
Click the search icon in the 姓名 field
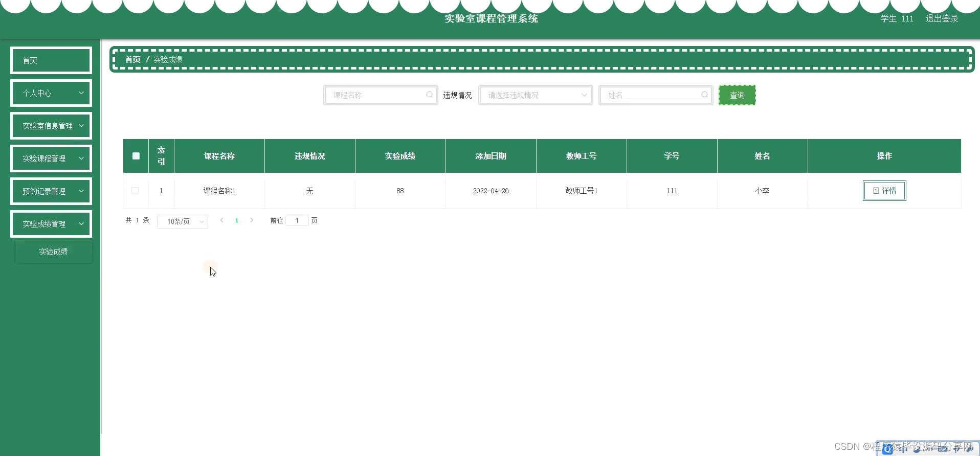click(705, 95)
